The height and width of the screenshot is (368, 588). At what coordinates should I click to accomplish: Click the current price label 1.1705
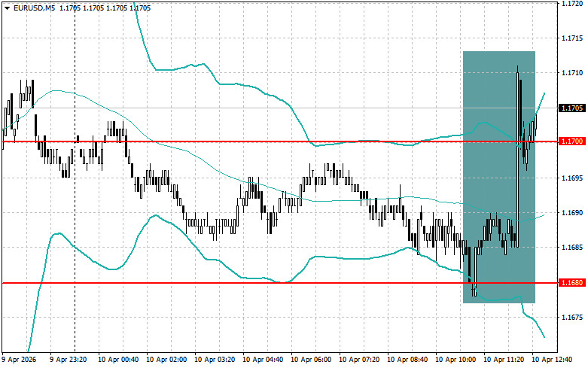coord(572,108)
